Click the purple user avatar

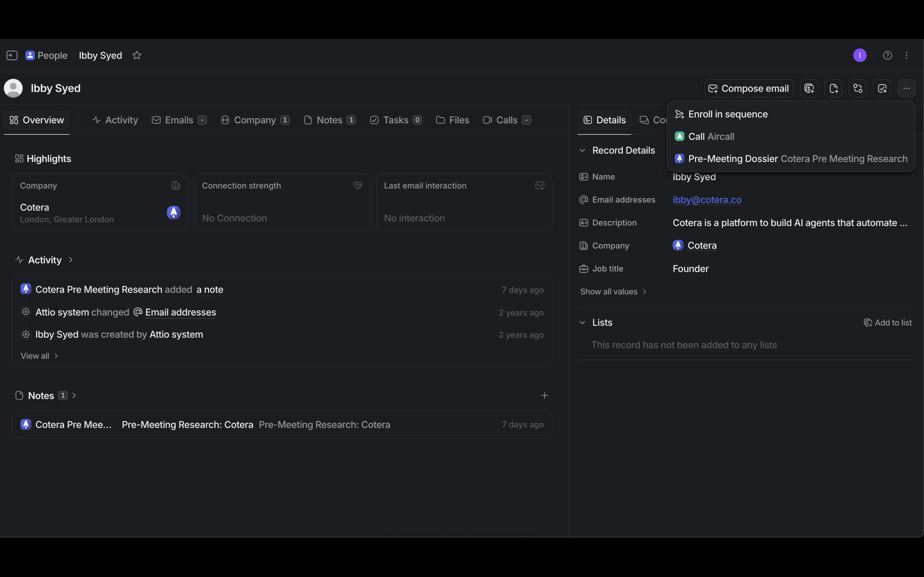click(x=859, y=55)
